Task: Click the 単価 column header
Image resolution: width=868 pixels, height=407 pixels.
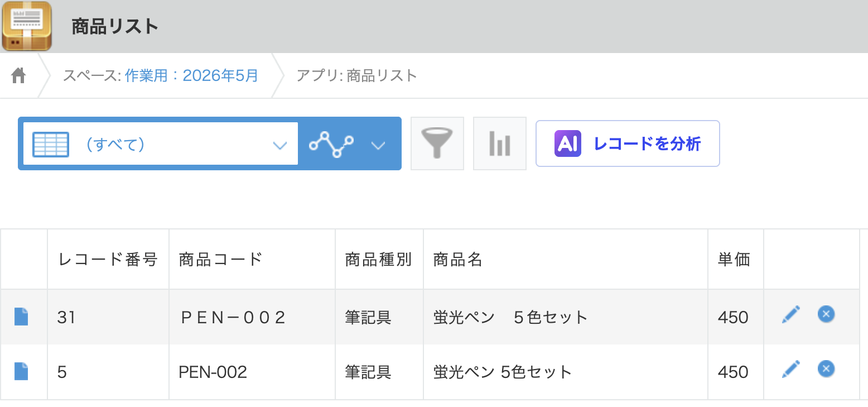Action: pos(736,259)
